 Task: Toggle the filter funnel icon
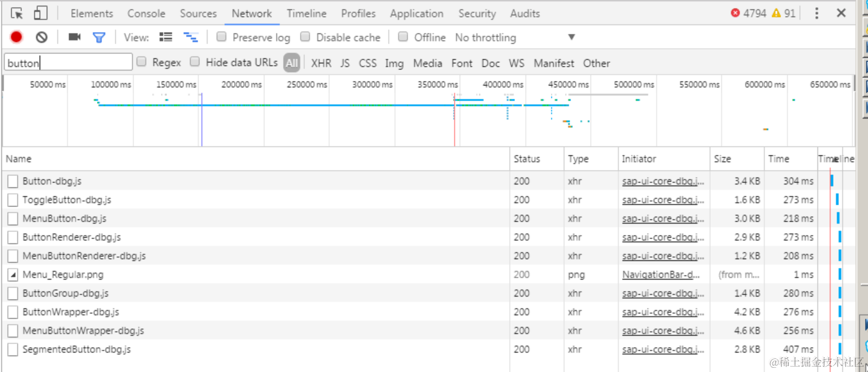pyautogui.click(x=99, y=37)
